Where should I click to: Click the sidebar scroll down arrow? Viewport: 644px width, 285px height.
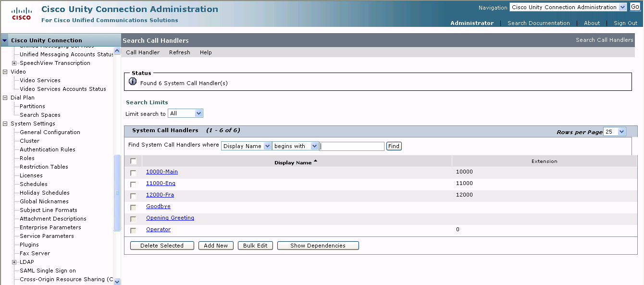click(117, 282)
